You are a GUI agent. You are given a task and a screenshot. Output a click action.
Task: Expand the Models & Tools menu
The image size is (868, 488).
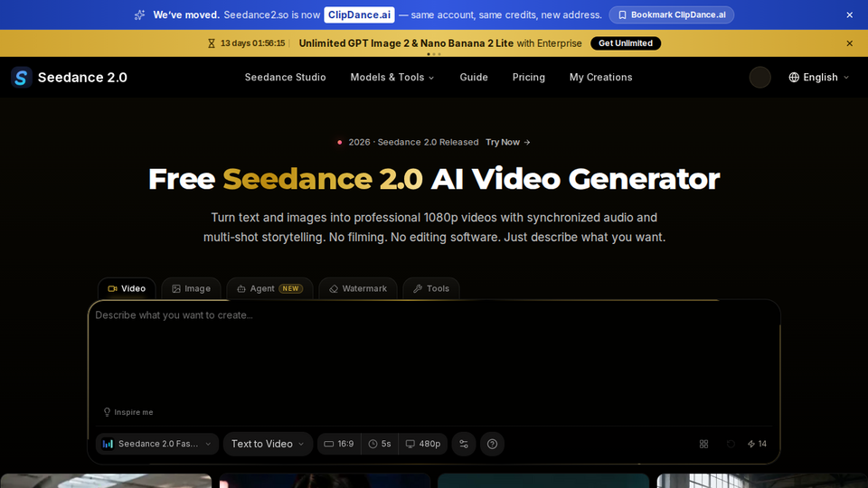pyautogui.click(x=392, y=78)
